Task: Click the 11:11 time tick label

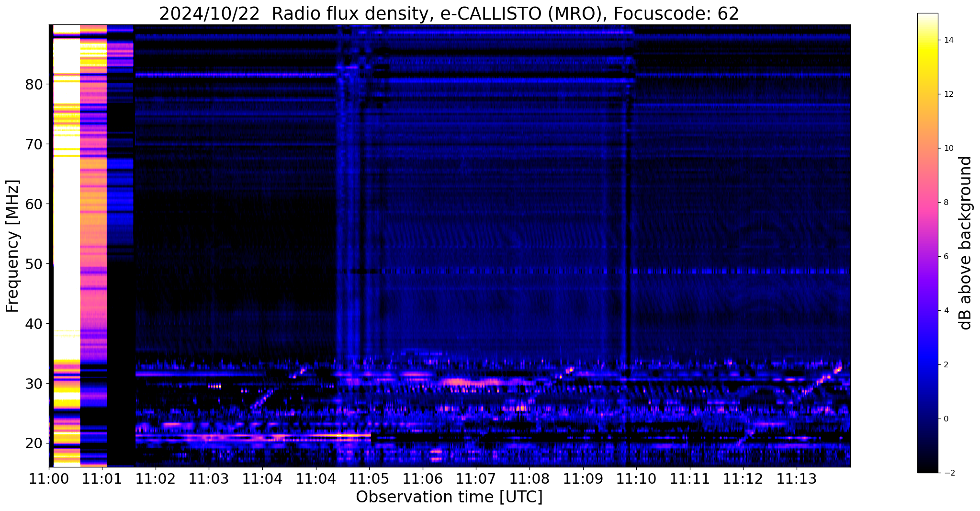Action: [x=689, y=479]
